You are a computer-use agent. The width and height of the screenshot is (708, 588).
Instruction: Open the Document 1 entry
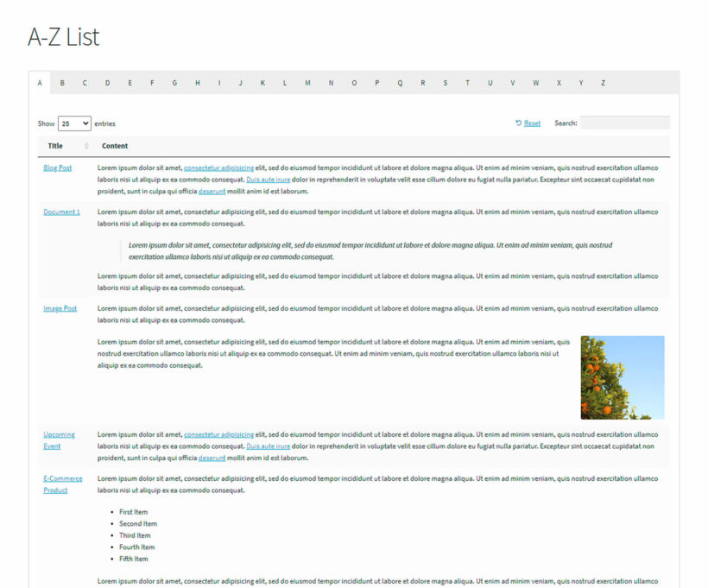(61, 212)
